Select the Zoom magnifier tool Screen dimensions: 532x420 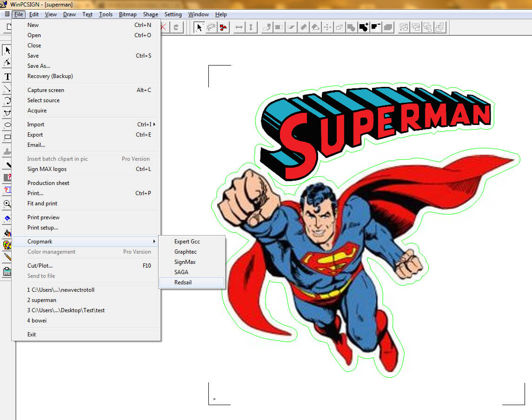point(7,203)
